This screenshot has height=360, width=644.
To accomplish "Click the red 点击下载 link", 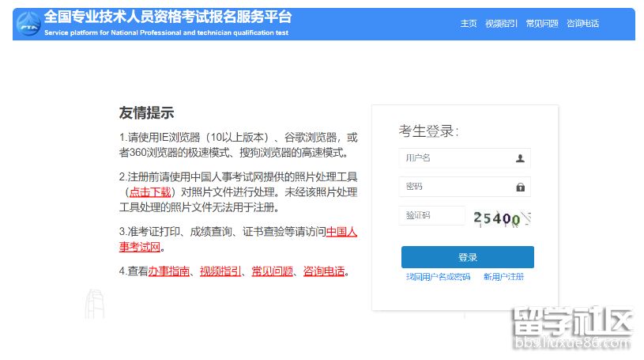I will pyautogui.click(x=150, y=192).
